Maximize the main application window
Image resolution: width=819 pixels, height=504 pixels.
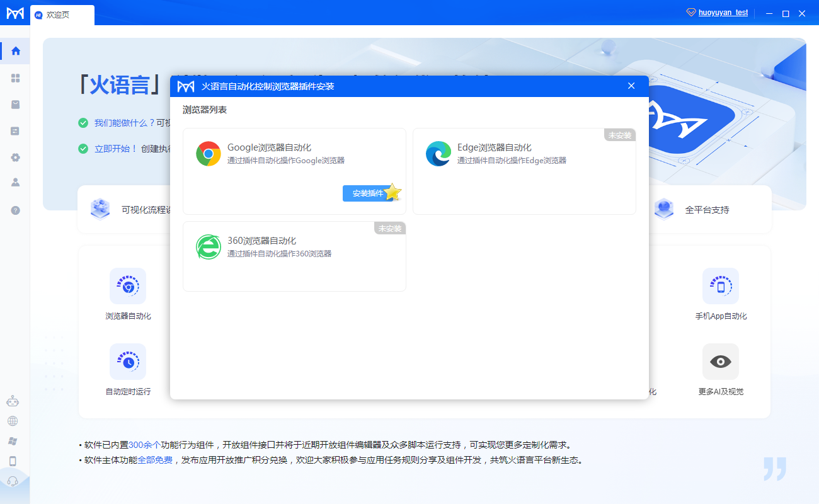coord(786,13)
